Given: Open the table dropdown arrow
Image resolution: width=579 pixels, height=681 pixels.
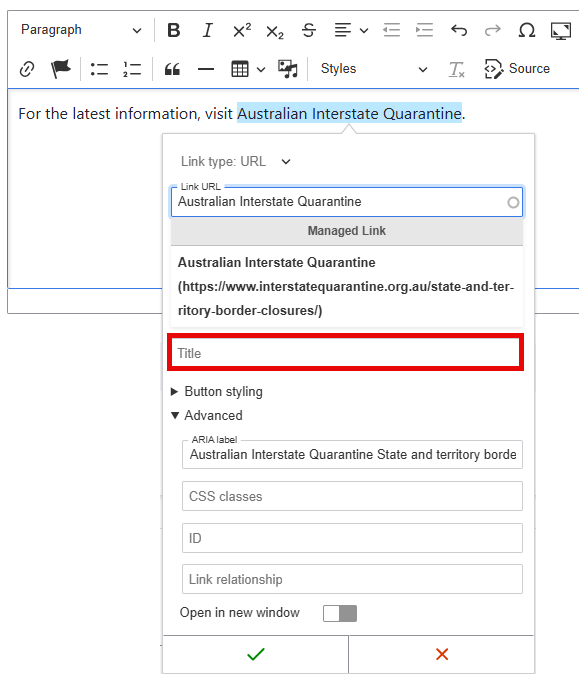Looking at the screenshot, I should (261, 69).
